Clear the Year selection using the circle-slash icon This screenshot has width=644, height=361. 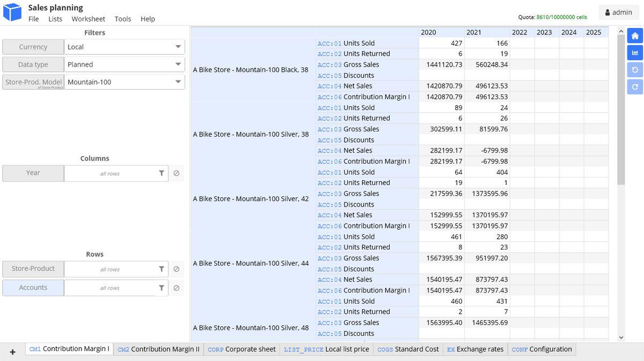[x=176, y=173]
